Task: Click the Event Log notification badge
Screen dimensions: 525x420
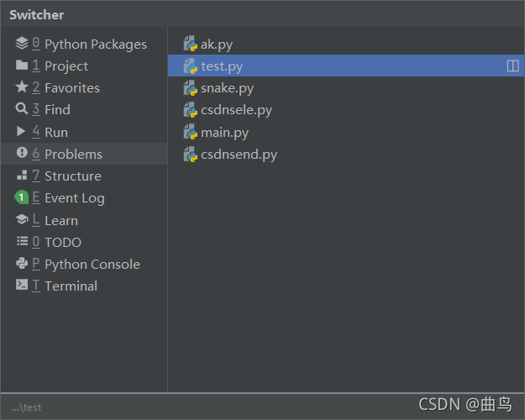Action: click(22, 197)
